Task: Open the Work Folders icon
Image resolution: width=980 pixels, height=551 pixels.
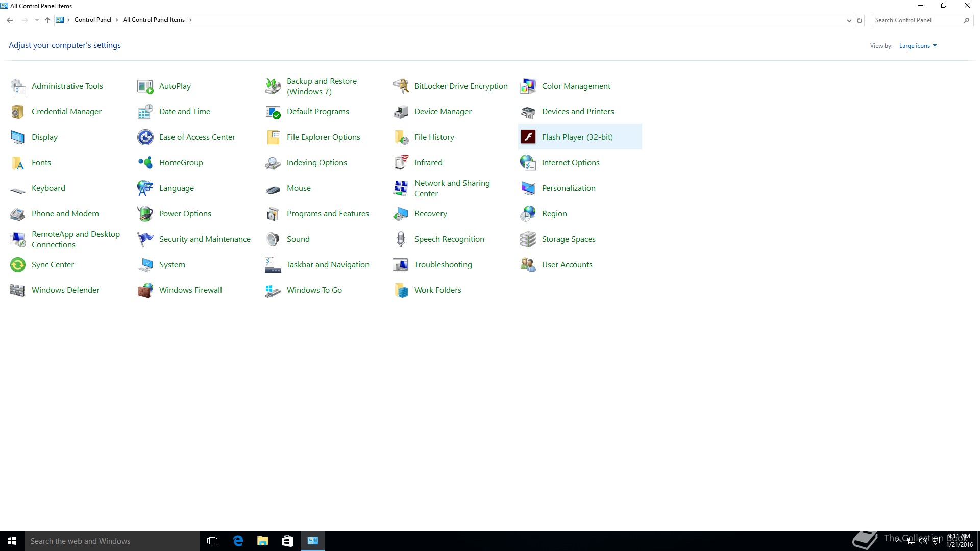Action: tap(401, 290)
